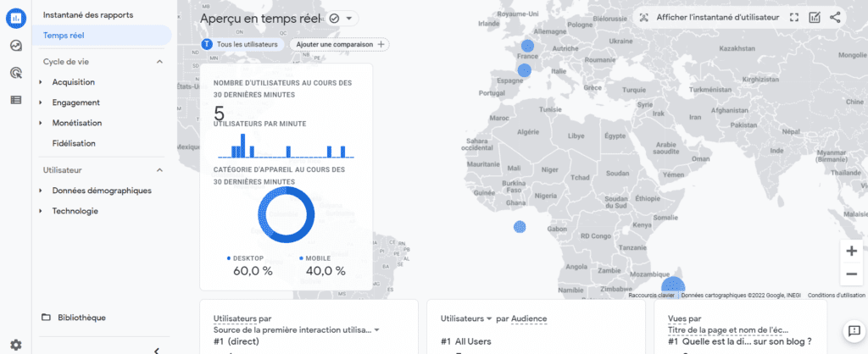Expand the Acquisition tree item

41,82
